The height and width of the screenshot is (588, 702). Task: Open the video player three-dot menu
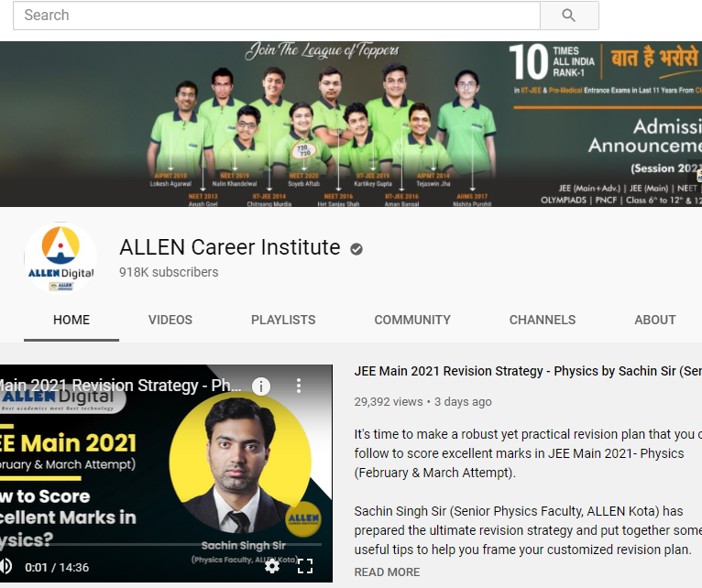pos(299,387)
